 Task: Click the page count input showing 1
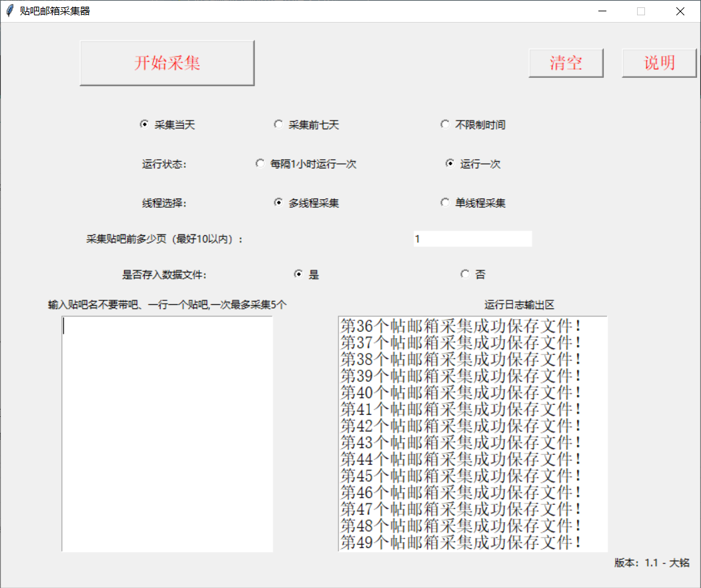pyautogui.click(x=472, y=238)
